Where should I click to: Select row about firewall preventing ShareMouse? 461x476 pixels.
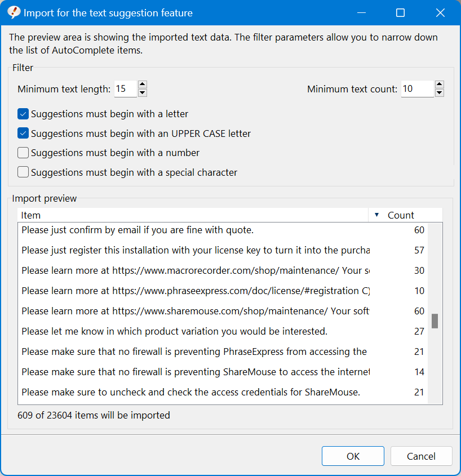223,372
